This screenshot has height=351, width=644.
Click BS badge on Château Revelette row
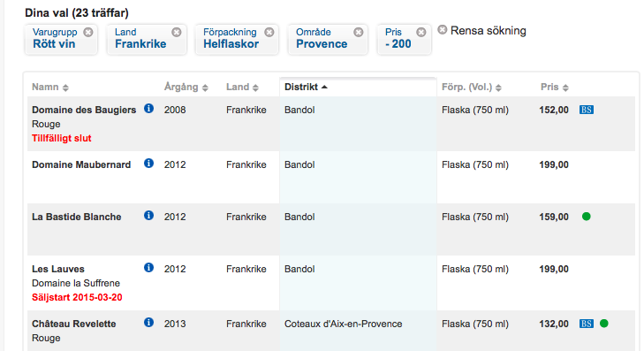[x=587, y=324]
